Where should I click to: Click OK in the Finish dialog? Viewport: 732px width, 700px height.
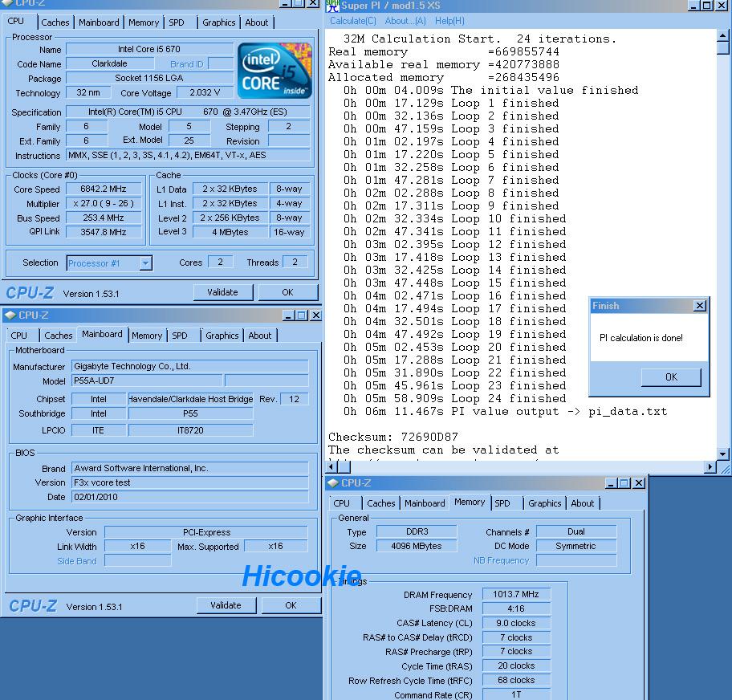671,377
